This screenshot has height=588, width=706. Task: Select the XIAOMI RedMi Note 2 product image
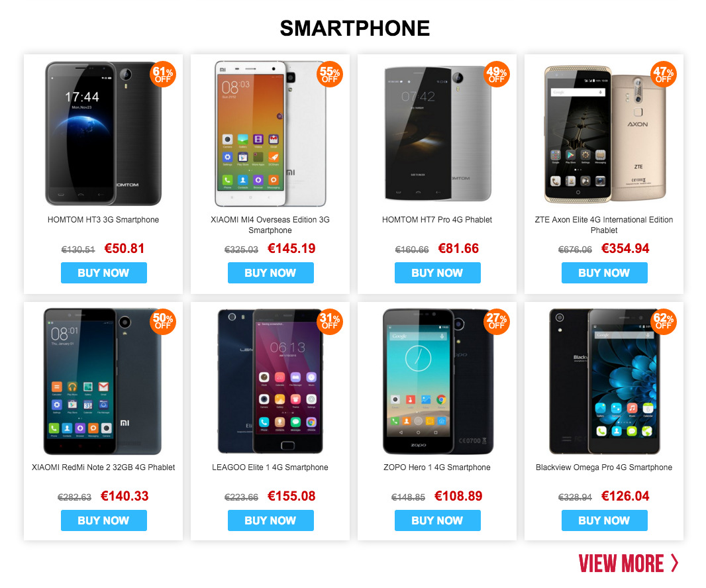point(102,381)
